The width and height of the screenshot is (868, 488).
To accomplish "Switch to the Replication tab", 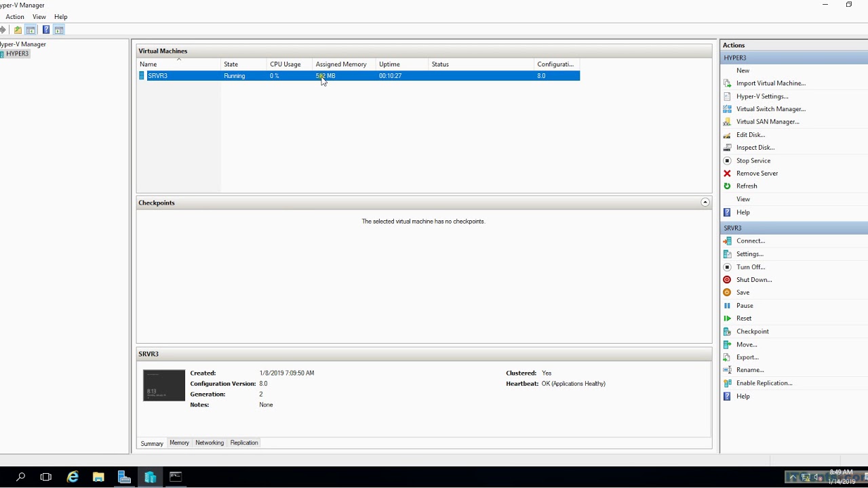I will point(244,443).
